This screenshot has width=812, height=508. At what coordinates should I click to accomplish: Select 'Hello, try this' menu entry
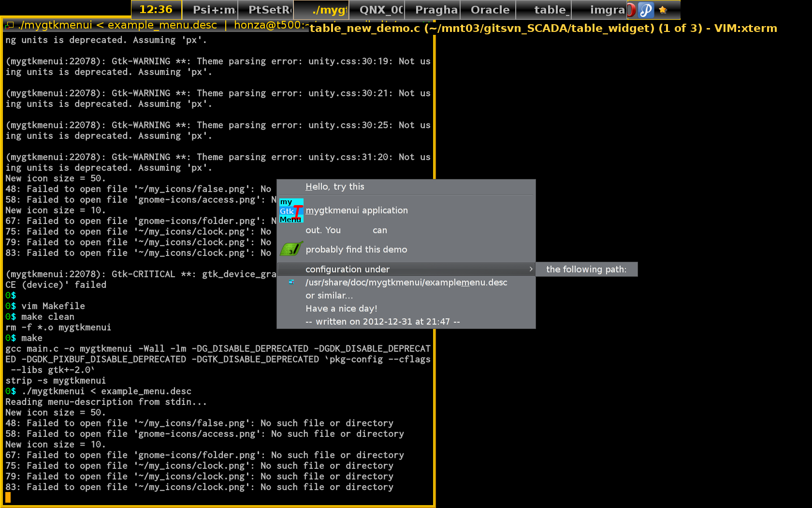[406, 187]
